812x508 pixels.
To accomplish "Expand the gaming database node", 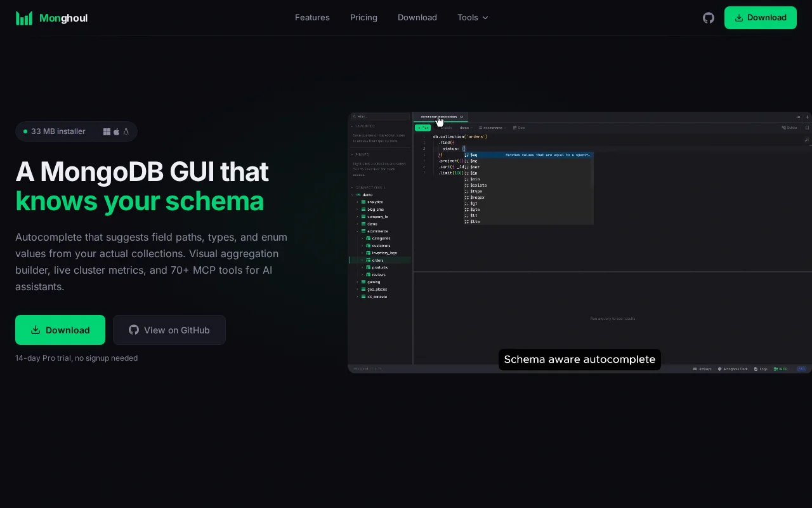I will [357, 282].
